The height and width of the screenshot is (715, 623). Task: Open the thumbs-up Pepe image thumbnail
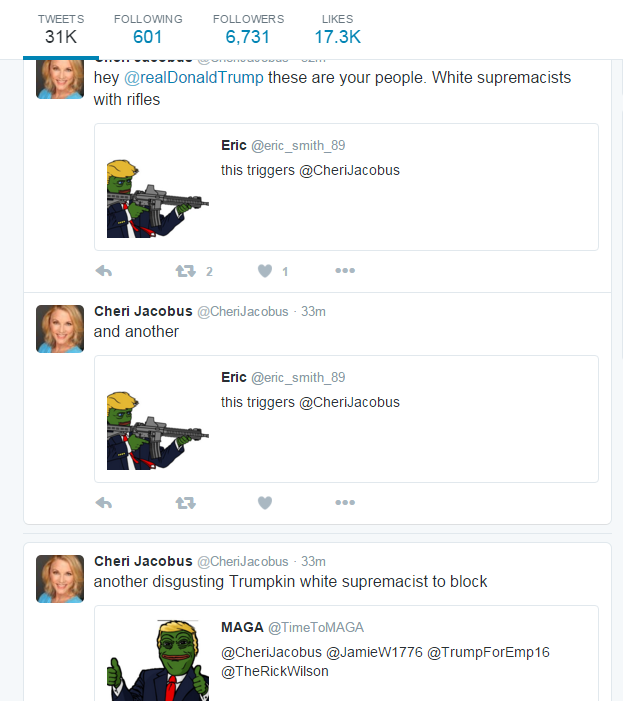click(158, 660)
